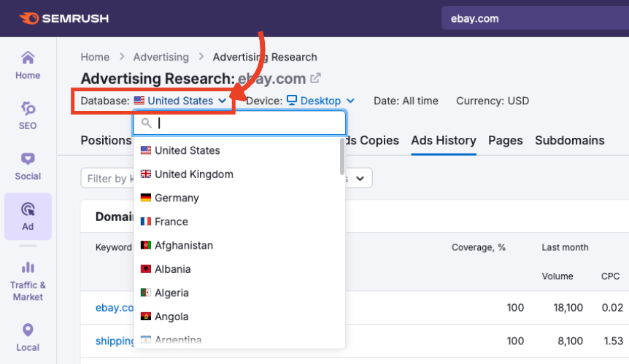Click external link icon beside ebay.com title
Screen dimensions: 629x364
click(315, 78)
